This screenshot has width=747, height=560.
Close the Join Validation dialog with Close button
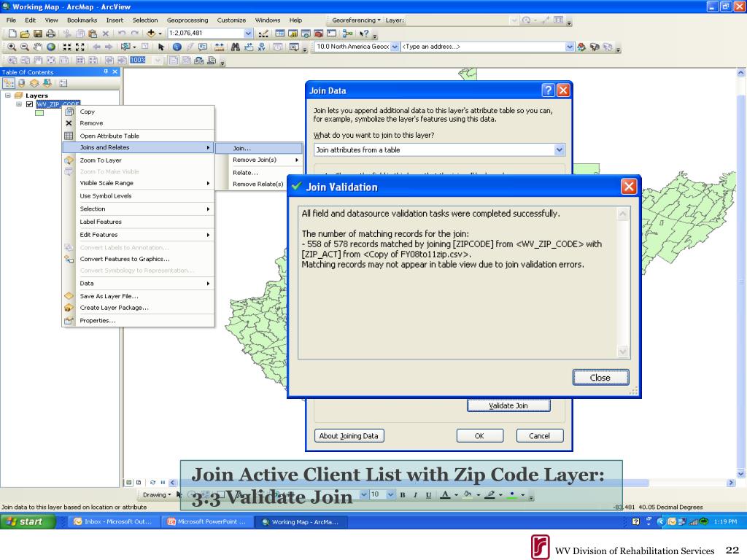tap(600, 378)
